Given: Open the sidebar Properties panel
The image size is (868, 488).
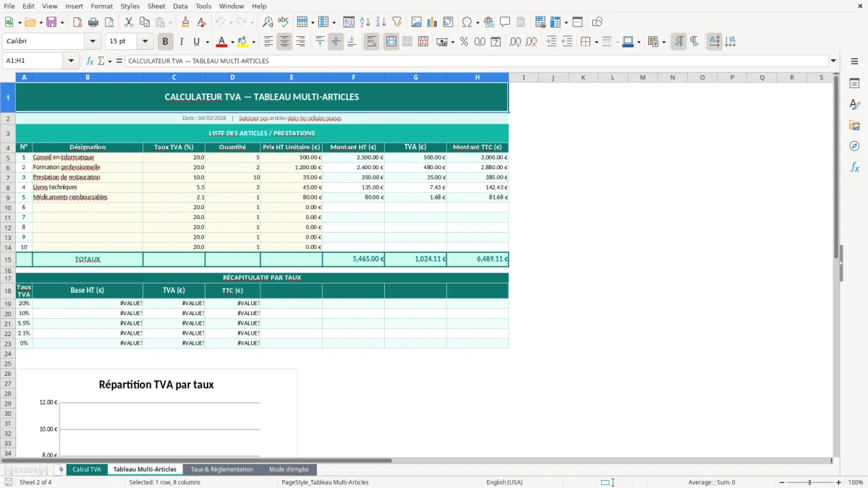Looking at the screenshot, I should pos(854,84).
